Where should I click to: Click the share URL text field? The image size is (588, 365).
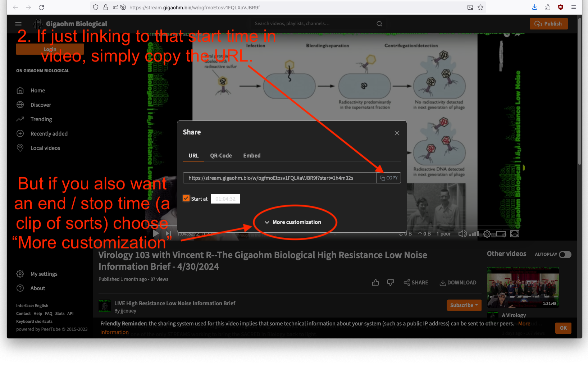tap(280, 178)
